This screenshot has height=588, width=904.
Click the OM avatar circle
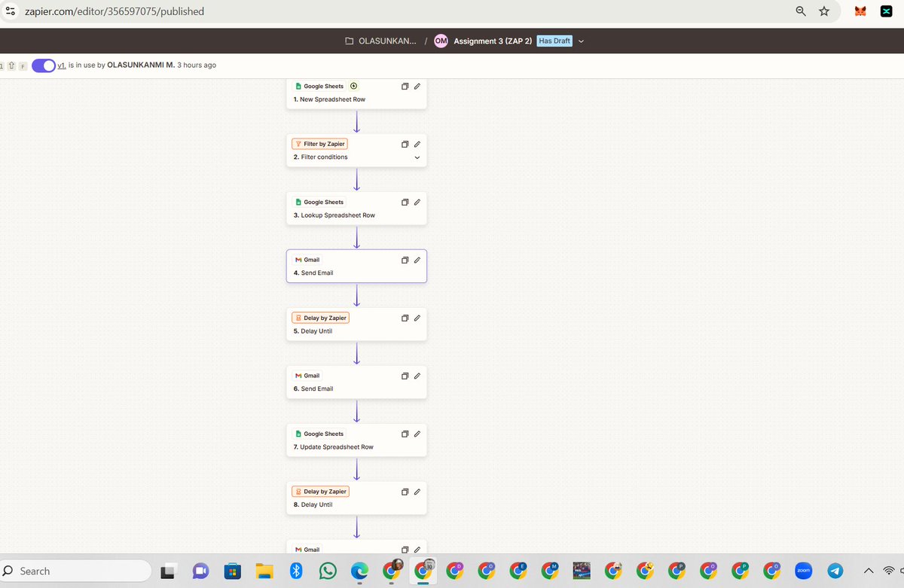[x=441, y=41]
